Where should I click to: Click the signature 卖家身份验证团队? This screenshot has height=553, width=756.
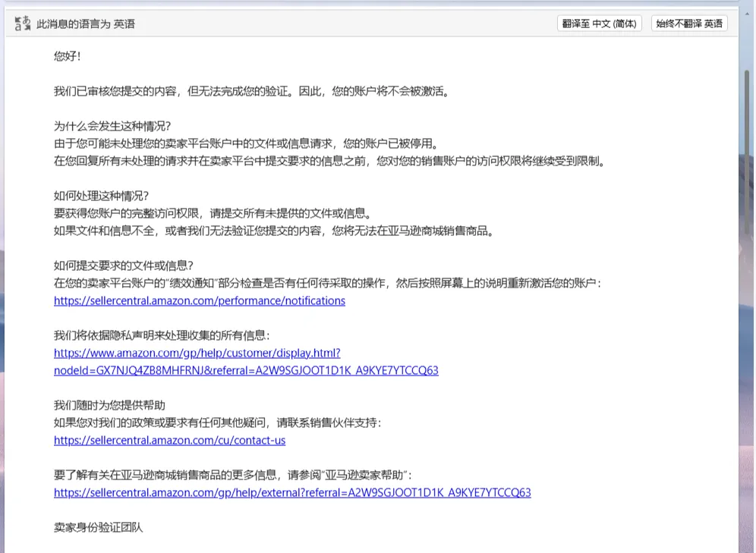(99, 527)
